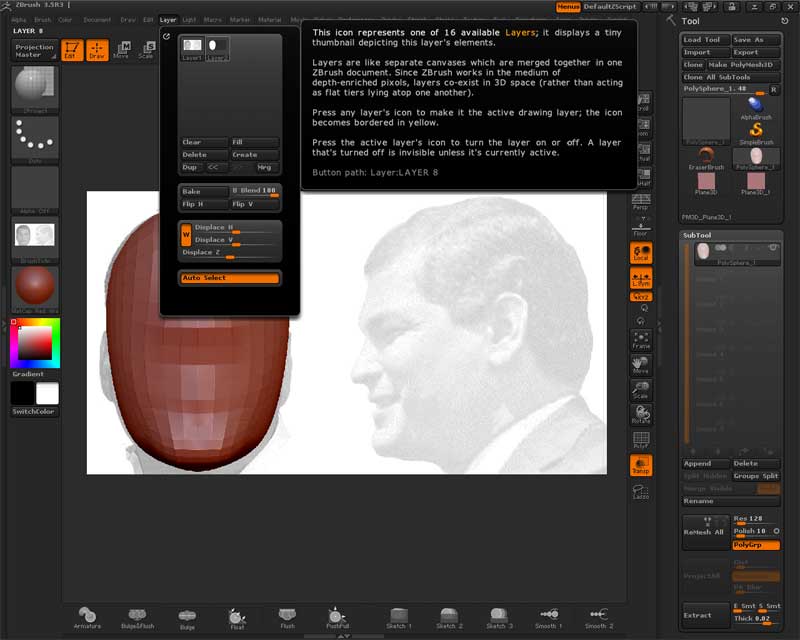Select the Bulge&Flush brush
The height and width of the screenshot is (640, 800).
(x=137, y=618)
